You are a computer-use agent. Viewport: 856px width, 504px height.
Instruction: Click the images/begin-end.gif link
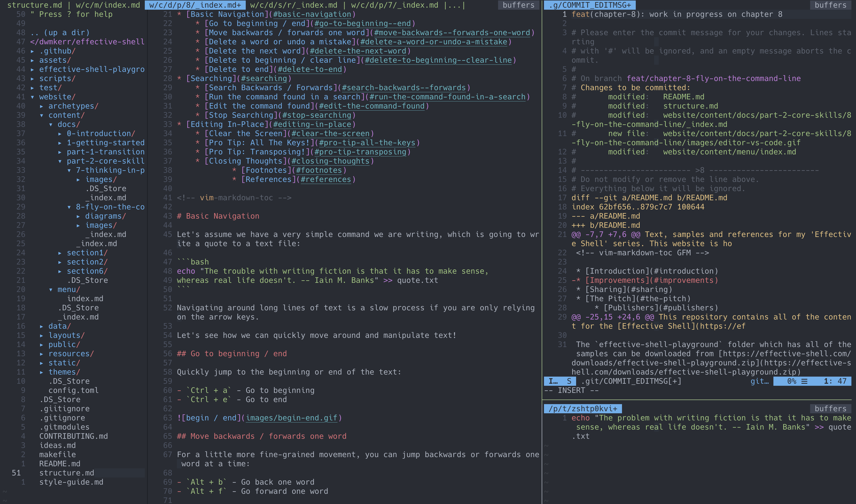tap(291, 418)
